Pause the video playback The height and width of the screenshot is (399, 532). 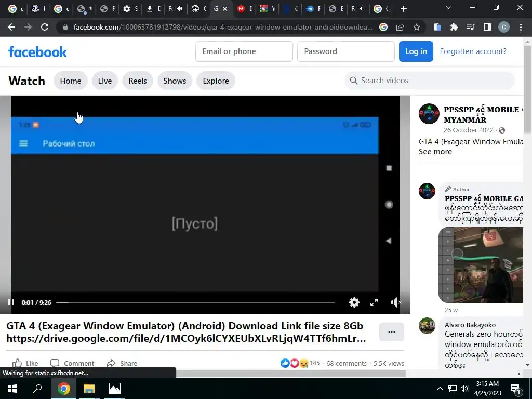click(x=11, y=302)
